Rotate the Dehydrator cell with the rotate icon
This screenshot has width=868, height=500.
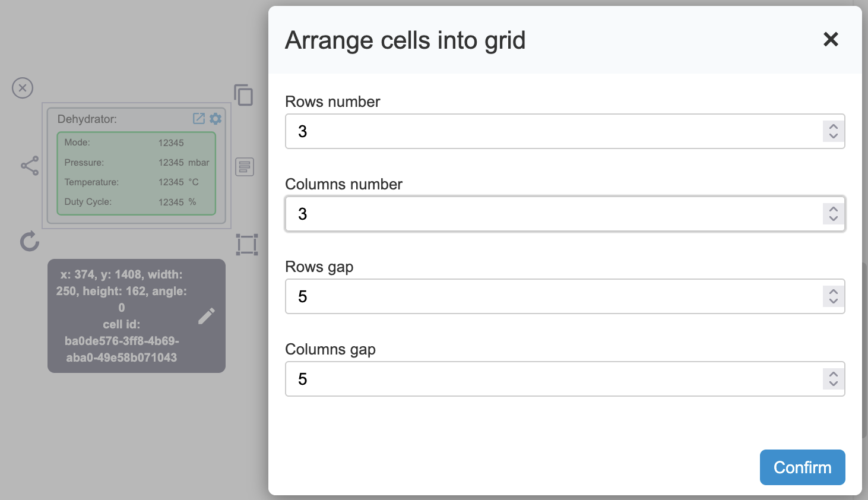point(29,242)
